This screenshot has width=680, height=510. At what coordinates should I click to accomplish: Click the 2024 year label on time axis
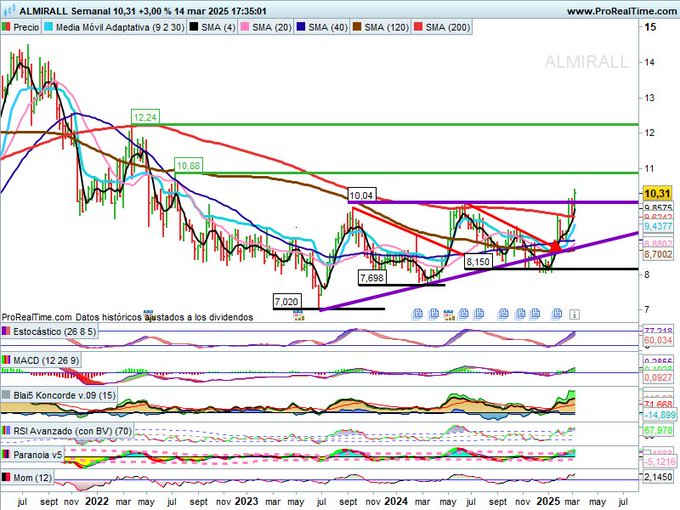point(395,501)
